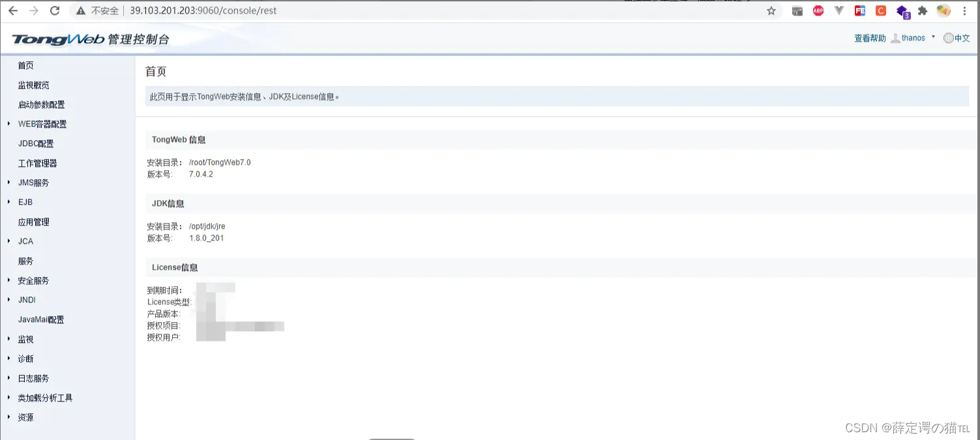Screen dimensions: 980x440
Task: Select 首页 in the sidebar
Action: (26, 65)
